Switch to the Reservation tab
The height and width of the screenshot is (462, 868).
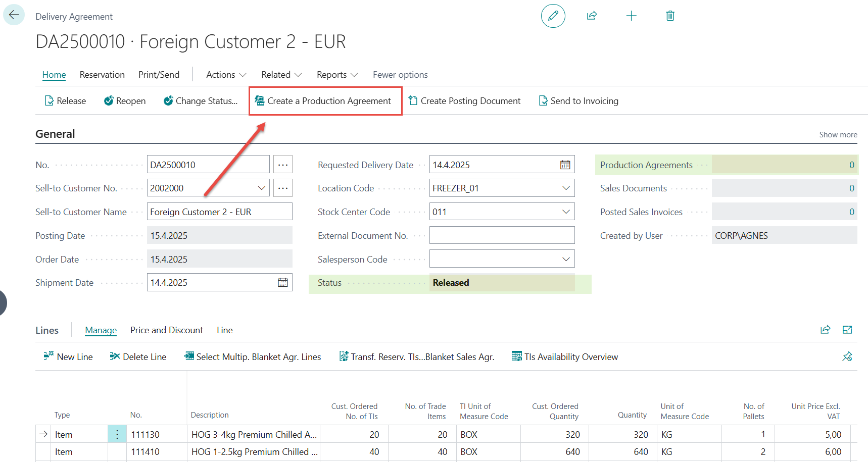(x=102, y=75)
